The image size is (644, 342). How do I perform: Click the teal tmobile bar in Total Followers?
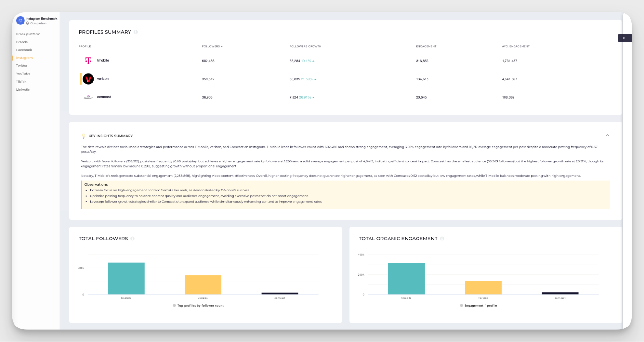click(126, 278)
